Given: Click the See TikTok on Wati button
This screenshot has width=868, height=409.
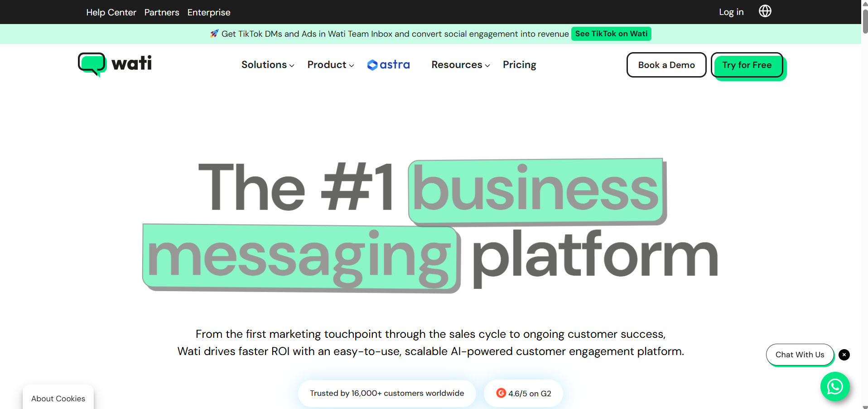Looking at the screenshot, I should (x=611, y=34).
